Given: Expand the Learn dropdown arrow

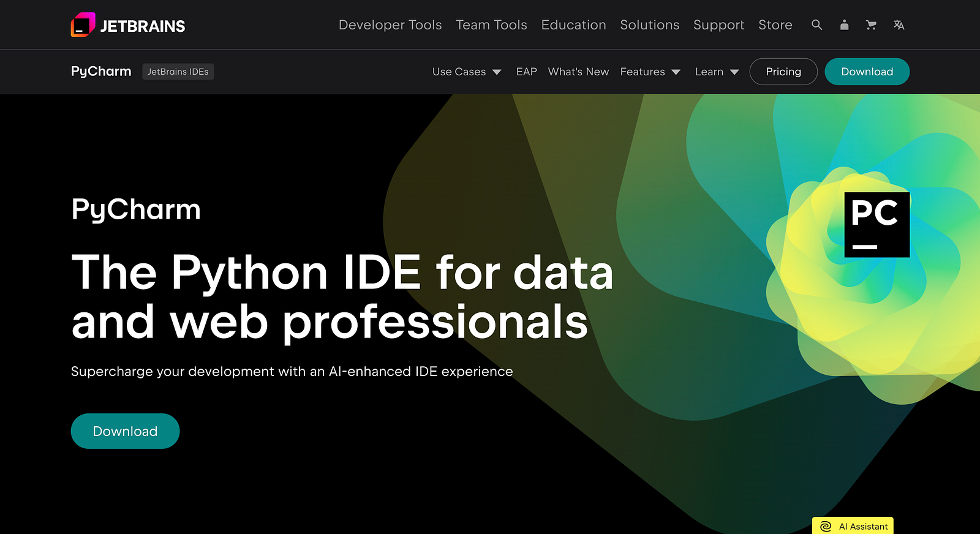Looking at the screenshot, I should tap(734, 72).
